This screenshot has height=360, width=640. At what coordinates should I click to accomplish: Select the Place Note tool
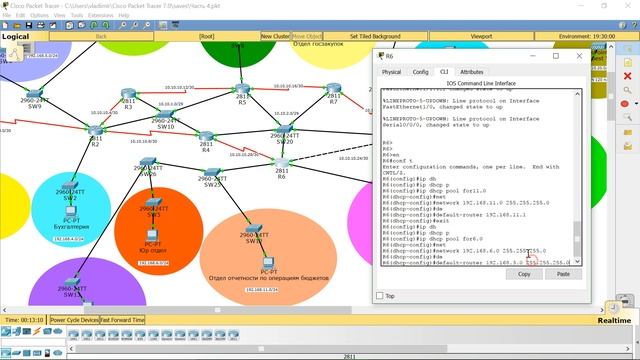point(628,62)
